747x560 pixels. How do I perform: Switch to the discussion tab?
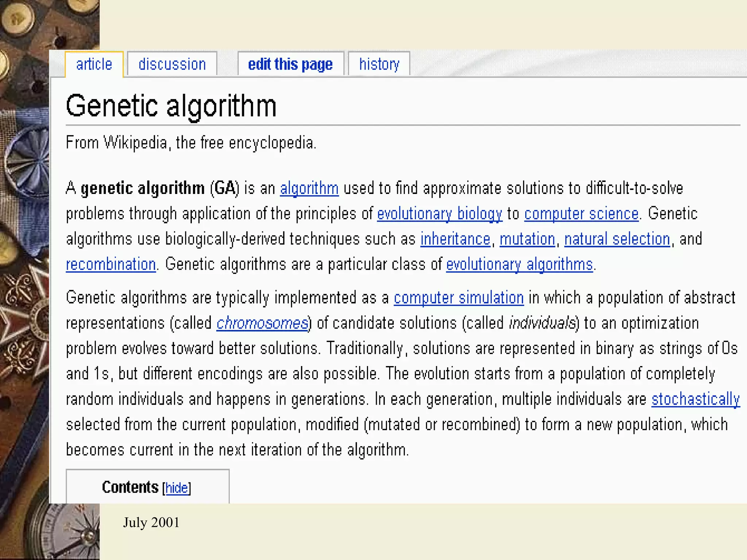click(172, 65)
